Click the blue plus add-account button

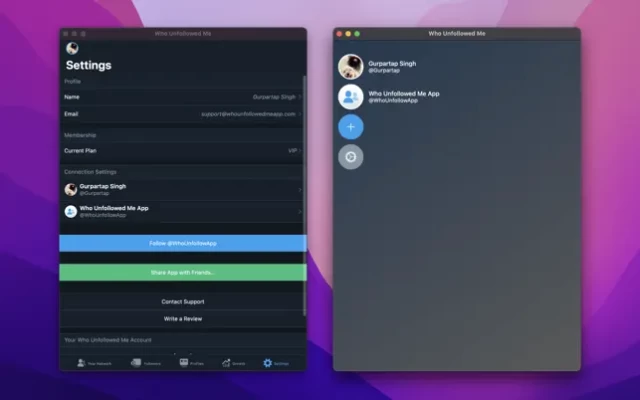click(351, 127)
